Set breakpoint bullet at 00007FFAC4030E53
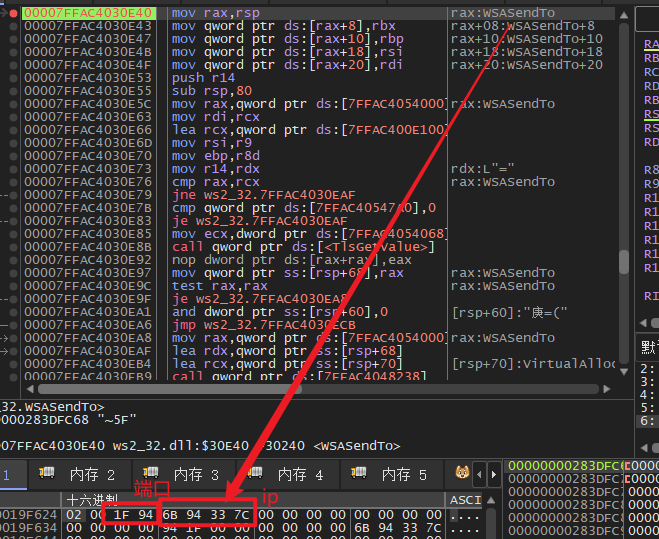The width and height of the screenshot is (659, 539). coord(13,78)
